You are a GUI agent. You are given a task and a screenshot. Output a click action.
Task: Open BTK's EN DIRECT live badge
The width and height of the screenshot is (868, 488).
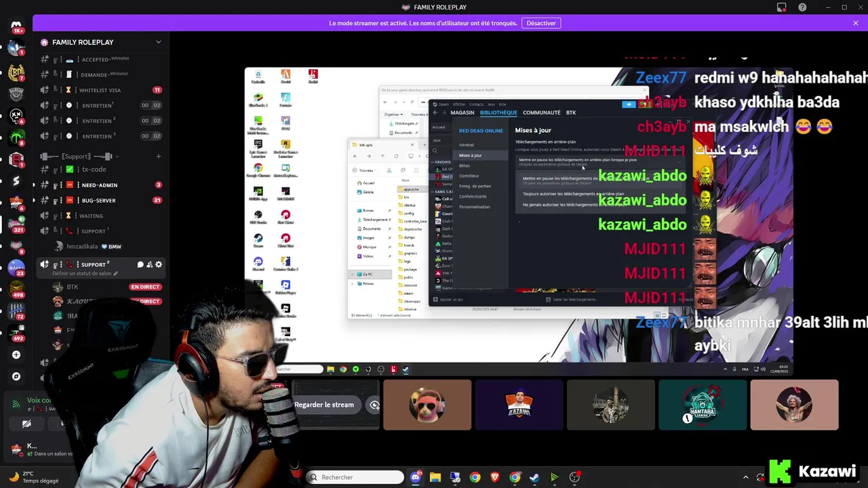[145, 287]
